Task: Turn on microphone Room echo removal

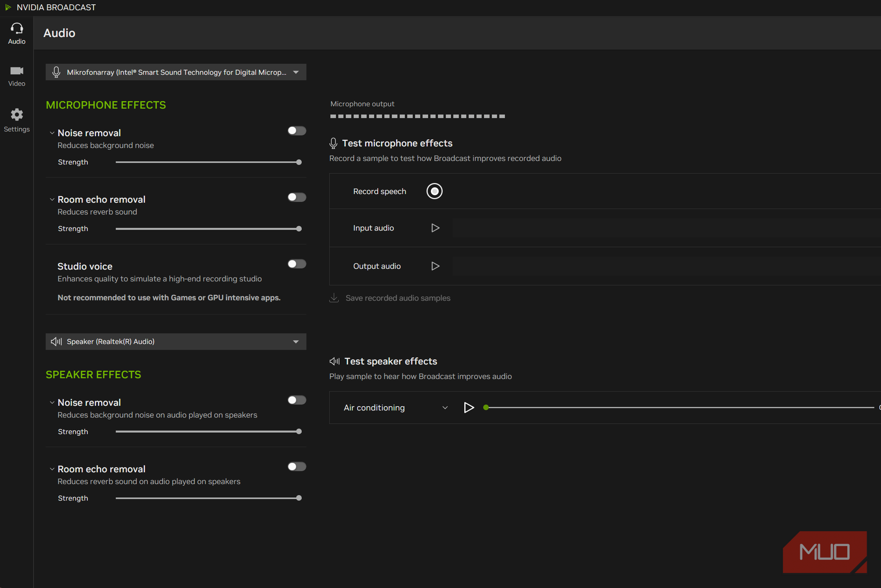Action: pyautogui.click(x=297, y=197)
